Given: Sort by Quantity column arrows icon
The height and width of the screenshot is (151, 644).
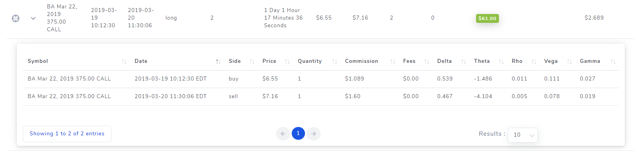Looking at the screenshot, I should [335, 61].
